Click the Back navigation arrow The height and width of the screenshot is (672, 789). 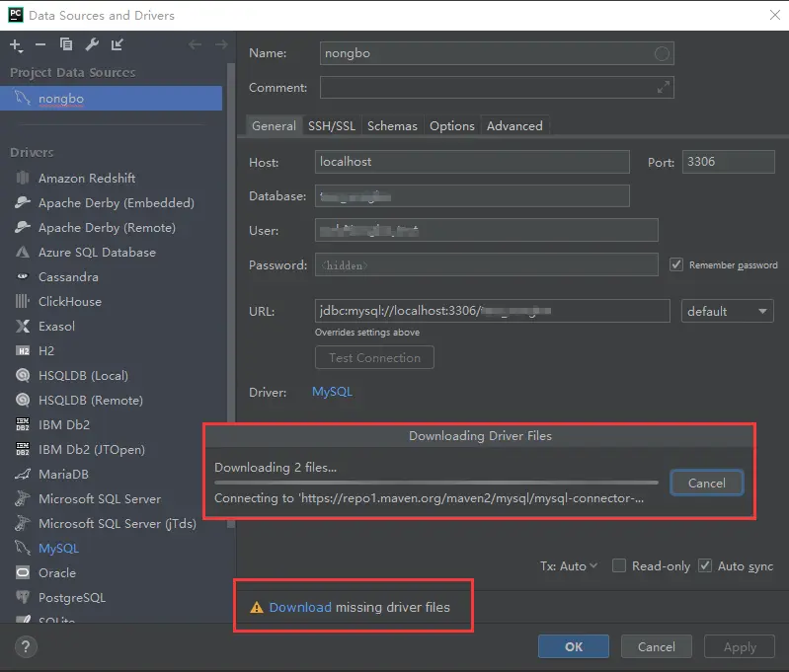[x=196, y=44]
